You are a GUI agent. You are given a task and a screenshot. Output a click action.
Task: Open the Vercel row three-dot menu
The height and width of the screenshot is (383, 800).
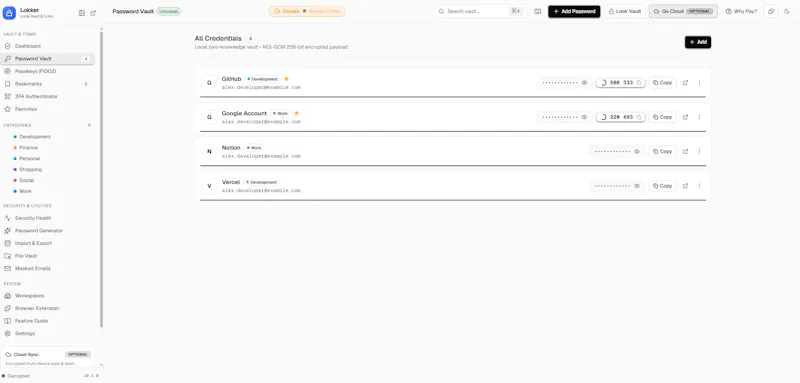click(699, 186)
